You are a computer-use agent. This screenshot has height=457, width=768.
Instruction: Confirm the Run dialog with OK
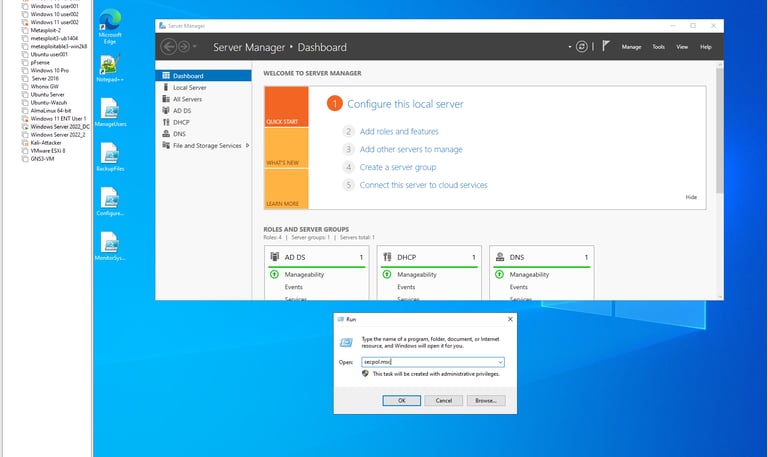tap(402, 401)
